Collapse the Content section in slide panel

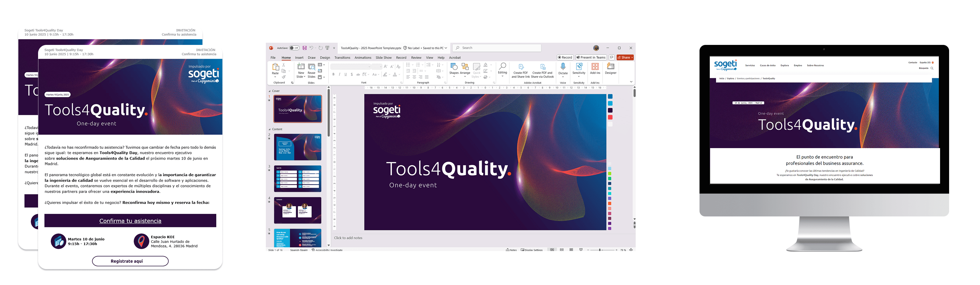[270, 129]
